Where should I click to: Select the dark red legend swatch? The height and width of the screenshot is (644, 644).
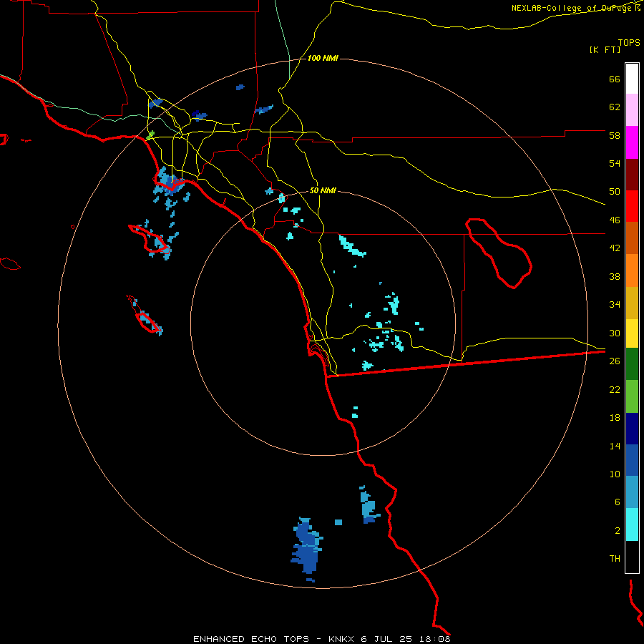[632, 175]
